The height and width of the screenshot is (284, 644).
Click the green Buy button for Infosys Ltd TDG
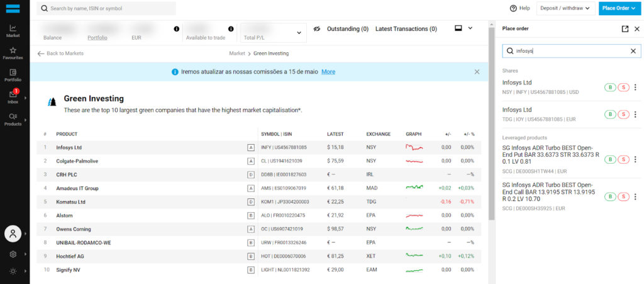coord(609,114)
